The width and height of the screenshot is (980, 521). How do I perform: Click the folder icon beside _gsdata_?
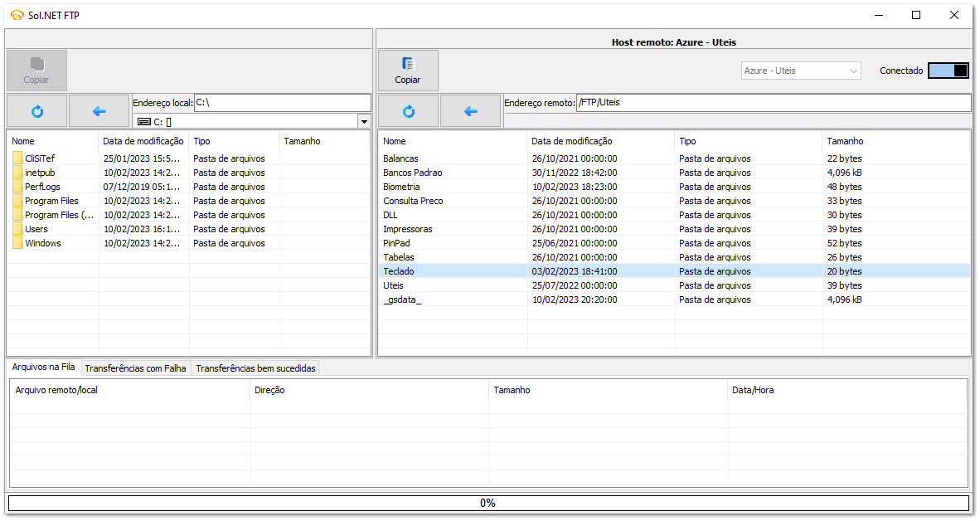(386, 299)
